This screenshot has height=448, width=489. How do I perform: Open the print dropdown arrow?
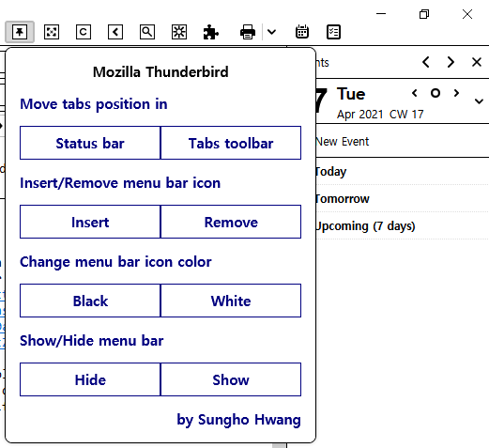(271, 32)
